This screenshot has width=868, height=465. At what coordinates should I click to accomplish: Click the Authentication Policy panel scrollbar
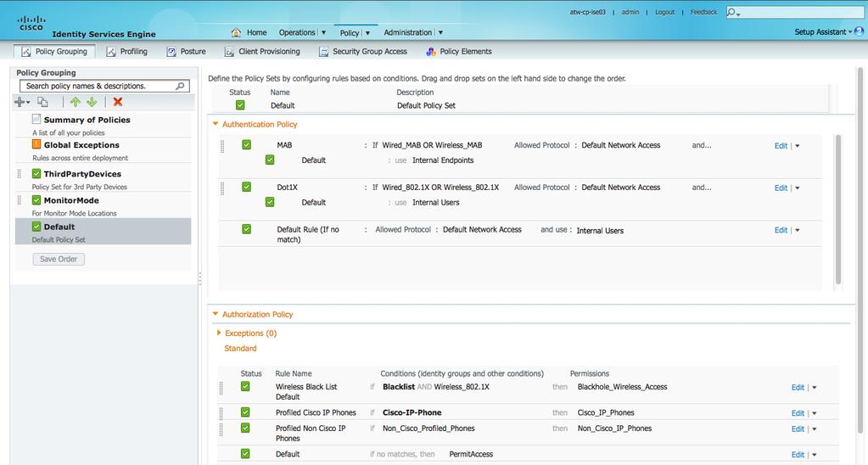[x=838, y=210]
